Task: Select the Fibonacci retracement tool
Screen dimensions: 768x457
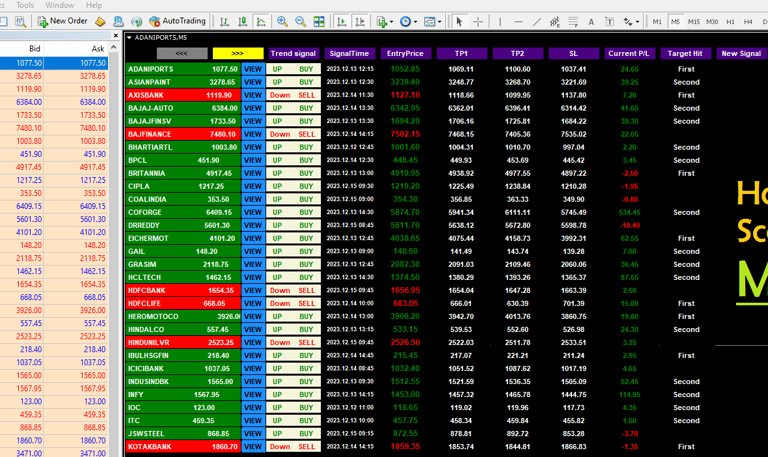Action: coord(573,22)
